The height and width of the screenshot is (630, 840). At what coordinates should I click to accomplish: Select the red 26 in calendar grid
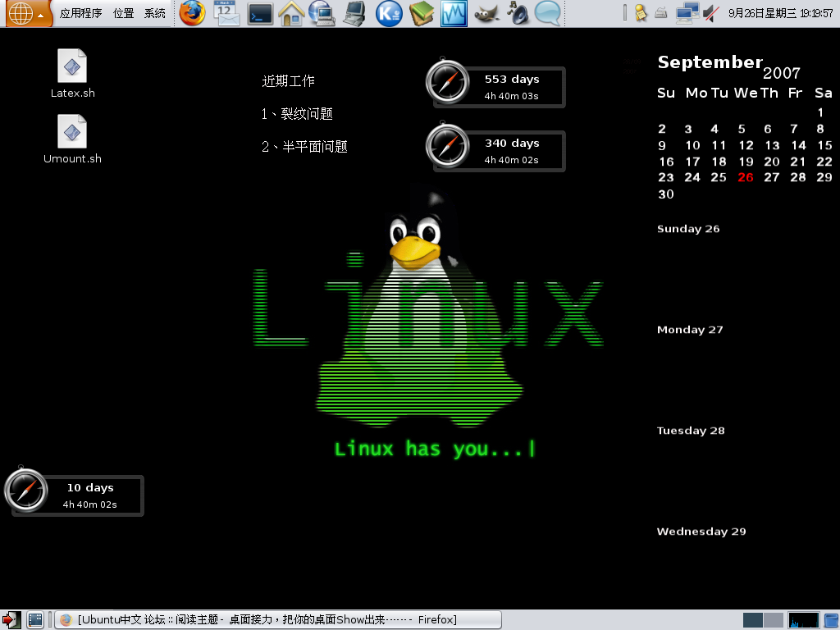tap(746, 177)
